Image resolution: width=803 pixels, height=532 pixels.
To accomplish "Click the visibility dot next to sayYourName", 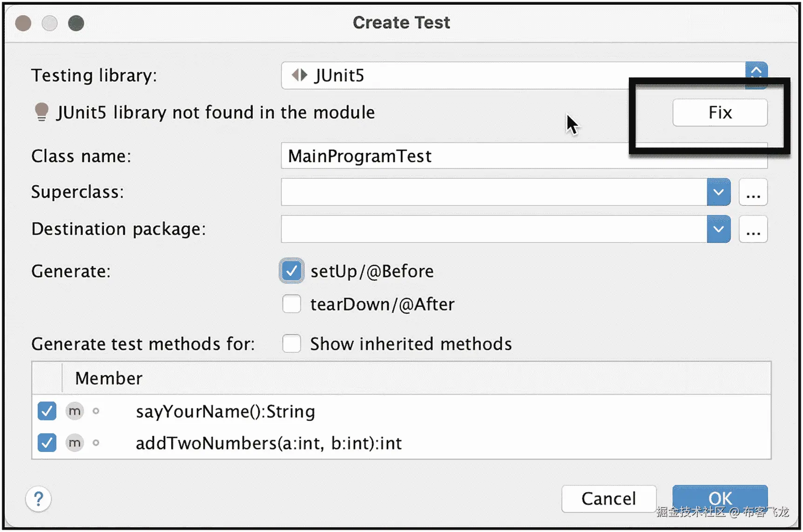I will point(96,411).
